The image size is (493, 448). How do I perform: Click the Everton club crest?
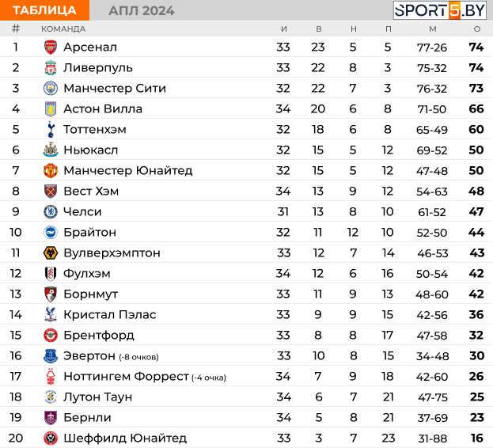[x=51, y=355]
